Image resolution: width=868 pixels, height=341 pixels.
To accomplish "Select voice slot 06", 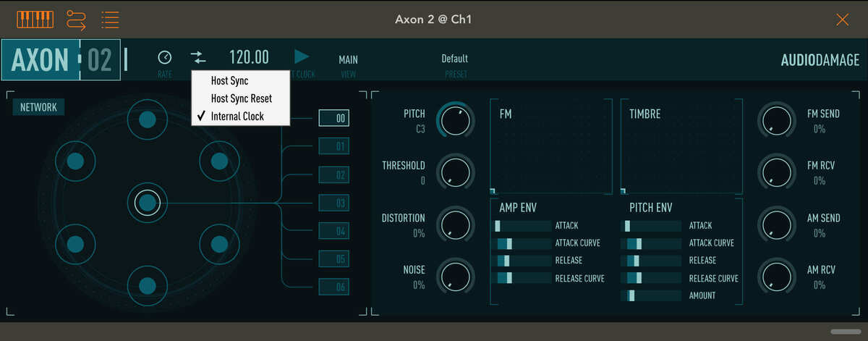I will click(334, 287).
